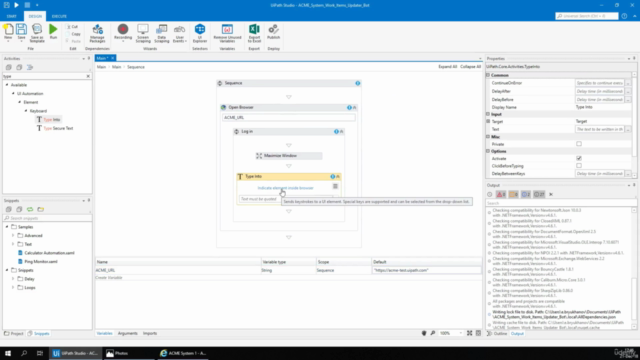Switch to the Outline tab

point(497,333)
